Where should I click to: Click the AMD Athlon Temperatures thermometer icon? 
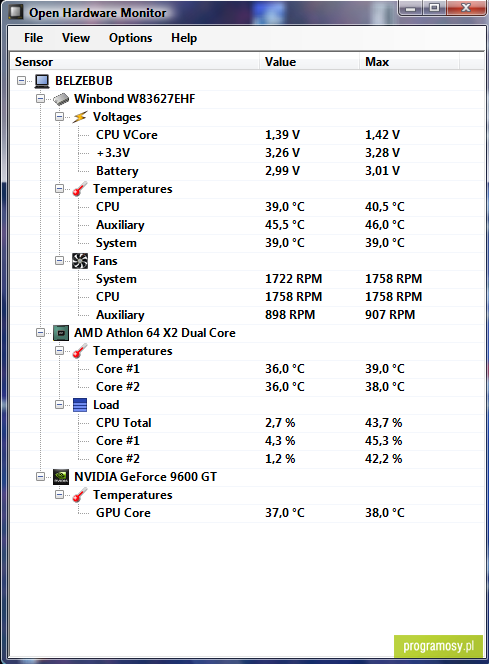(80, 351)
